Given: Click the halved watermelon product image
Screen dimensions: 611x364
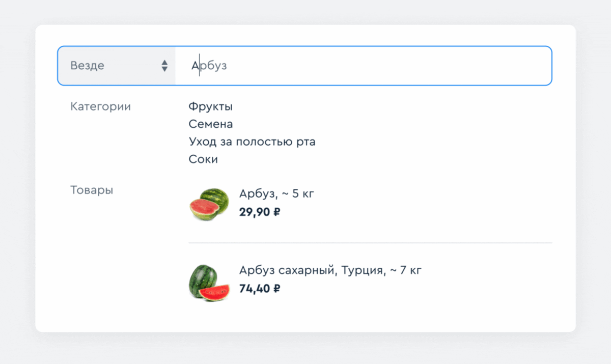Looking at the screenshot, I should coord(209,204).
